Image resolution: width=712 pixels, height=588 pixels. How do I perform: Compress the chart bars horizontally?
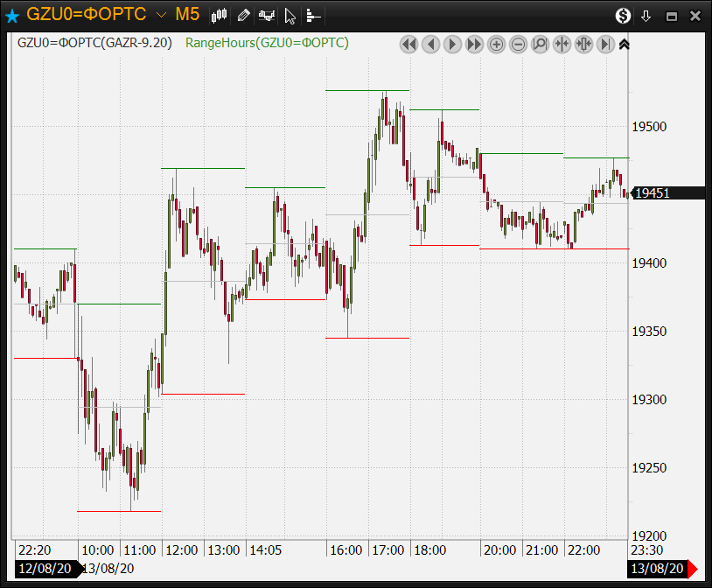[x=562, y=44]
